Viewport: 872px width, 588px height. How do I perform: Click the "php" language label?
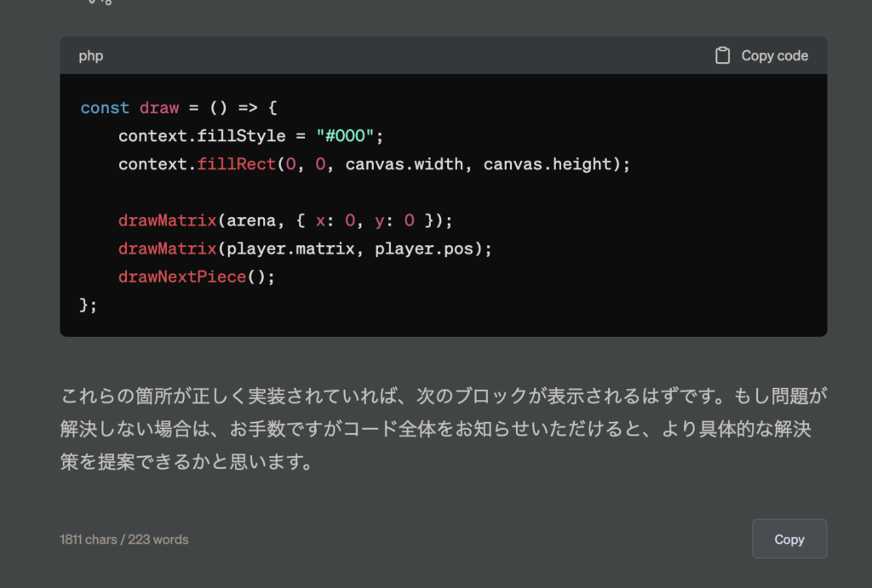point(91,56)
